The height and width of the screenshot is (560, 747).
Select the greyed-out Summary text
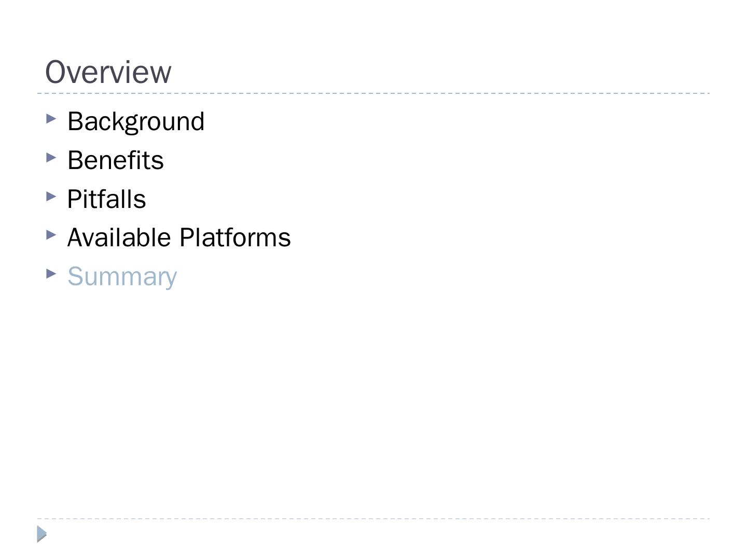pos(122,277)
